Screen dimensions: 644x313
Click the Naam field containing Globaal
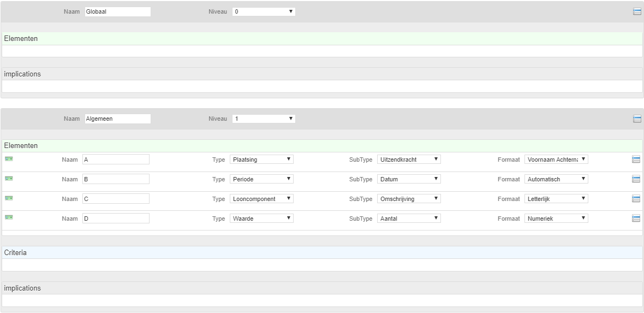coord(117,11)
